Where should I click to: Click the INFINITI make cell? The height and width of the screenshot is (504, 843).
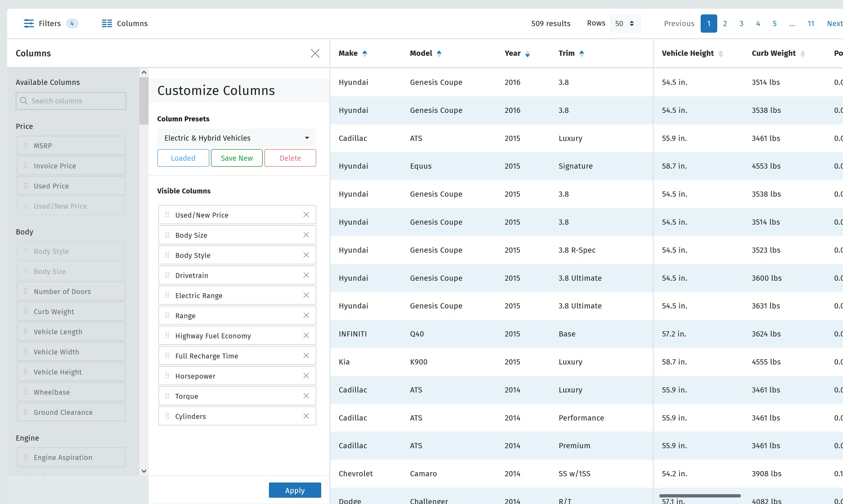pyautogui.click(x=353, y=334)
